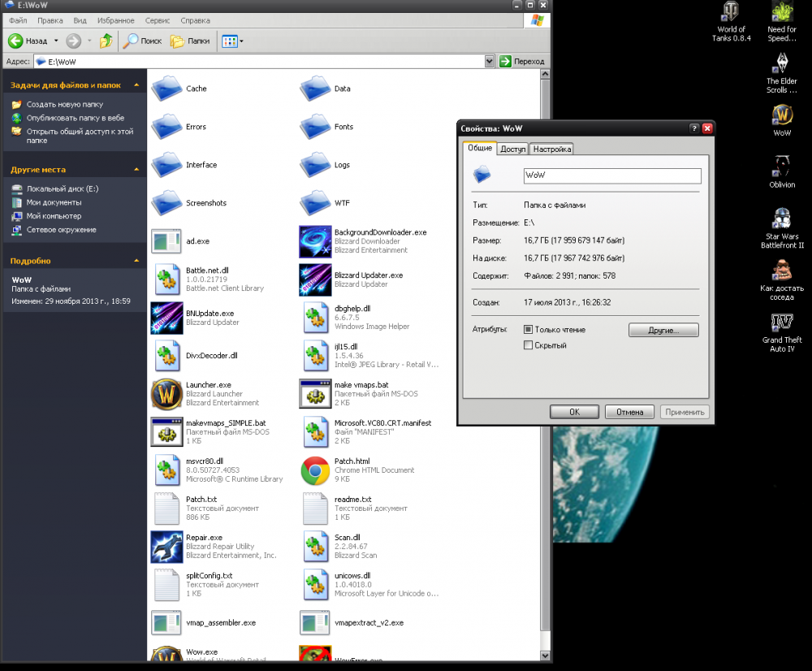This screenshot has width=812, height=671.
Task: Select the Battle.net.dll file icon
Action: click(x=166, y=279)
